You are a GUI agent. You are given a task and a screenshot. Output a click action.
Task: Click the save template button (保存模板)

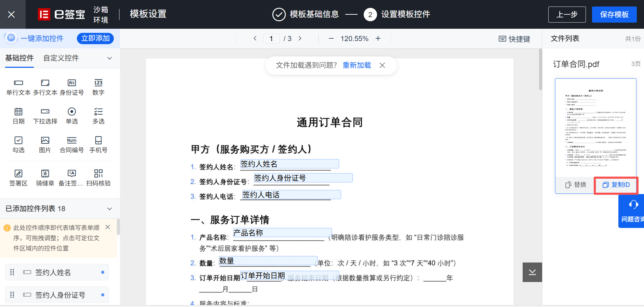[614, 14]
